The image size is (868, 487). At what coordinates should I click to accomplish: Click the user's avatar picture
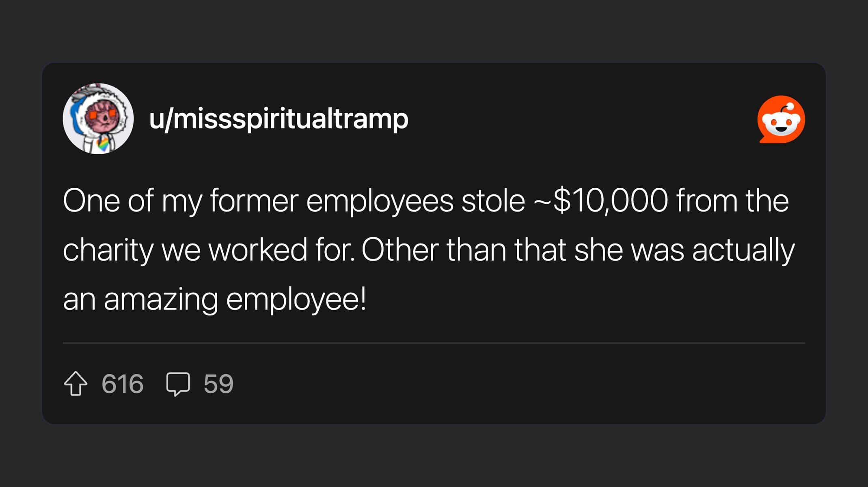pyautogui.click(x=98, y=119)
